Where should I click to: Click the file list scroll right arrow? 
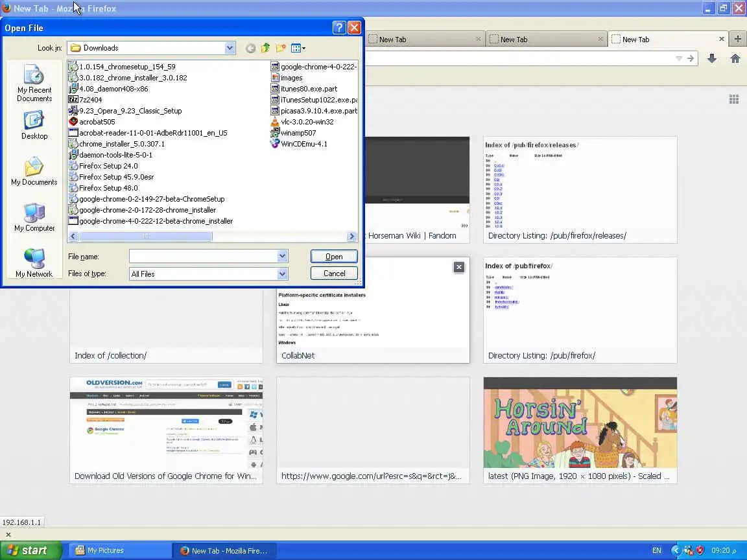pos(351,236)
